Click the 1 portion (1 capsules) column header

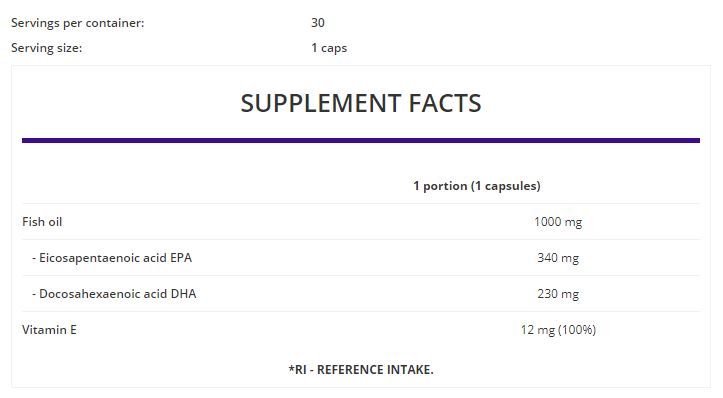tap(477, 186)
